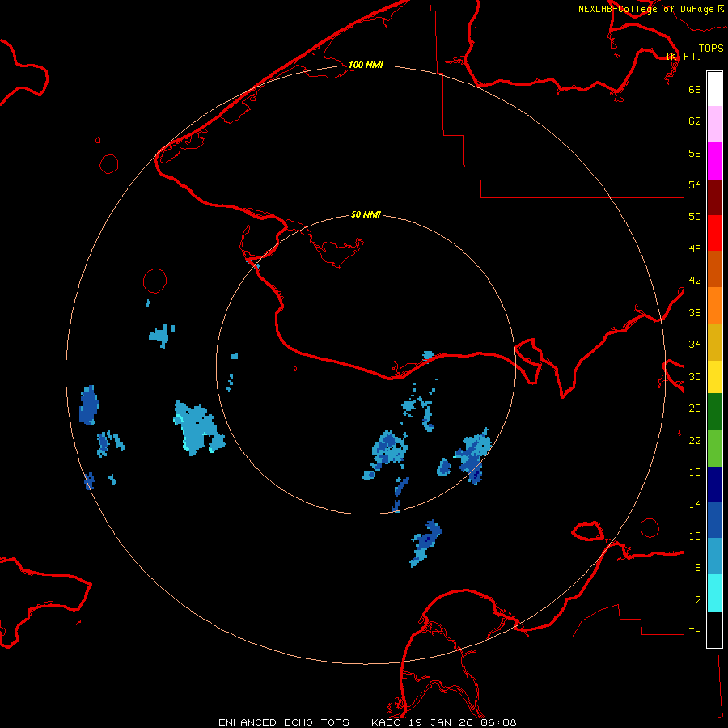Click the dark orange legend swatch

(x=714, y=269)
